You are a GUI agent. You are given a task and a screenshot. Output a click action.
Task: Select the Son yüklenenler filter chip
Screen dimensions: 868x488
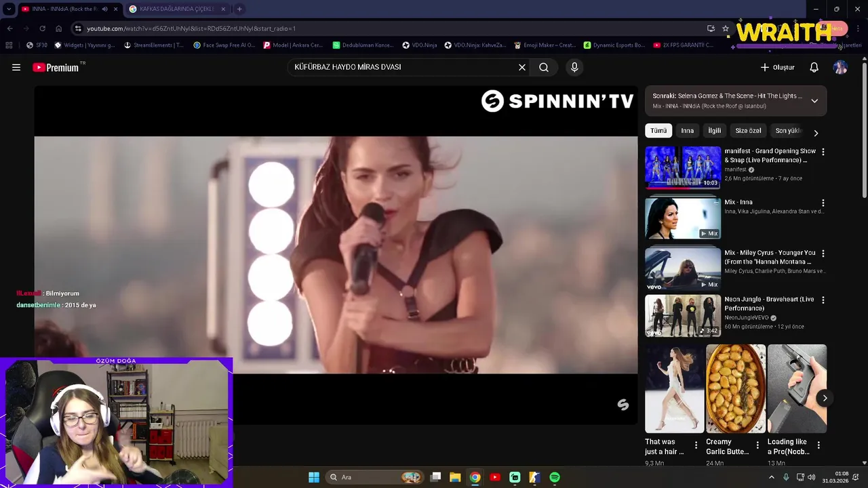789,131
